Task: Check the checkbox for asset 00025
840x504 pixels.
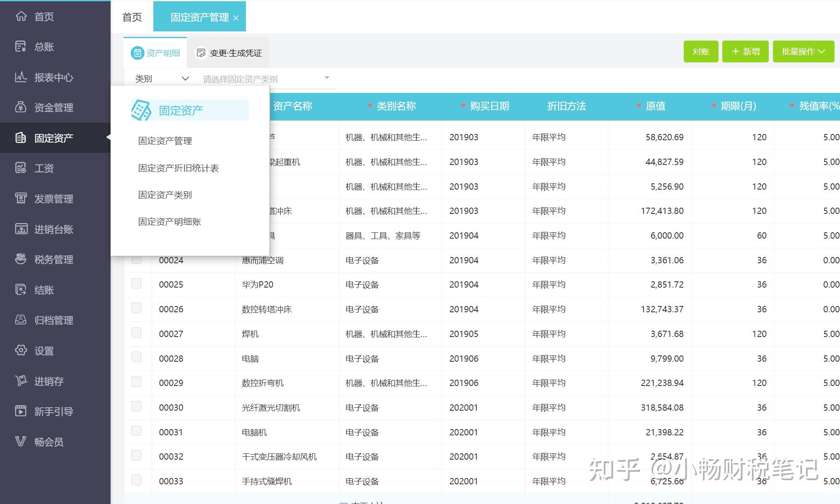Action: 136,284
